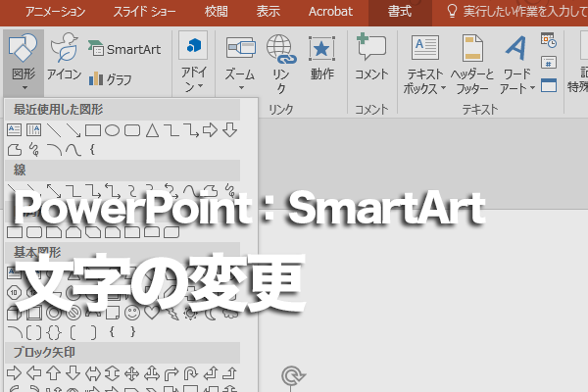Viewport: 588px width, 392px height.
Task: Choose double brace in basic shapes
Action: click(x=54, y=332)
